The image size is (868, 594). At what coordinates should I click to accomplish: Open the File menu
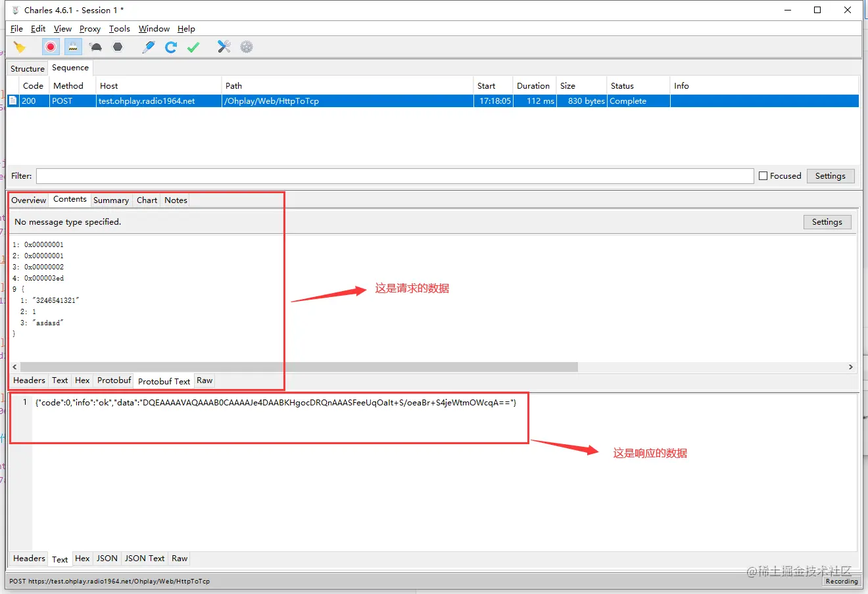[x=16, y=29]
